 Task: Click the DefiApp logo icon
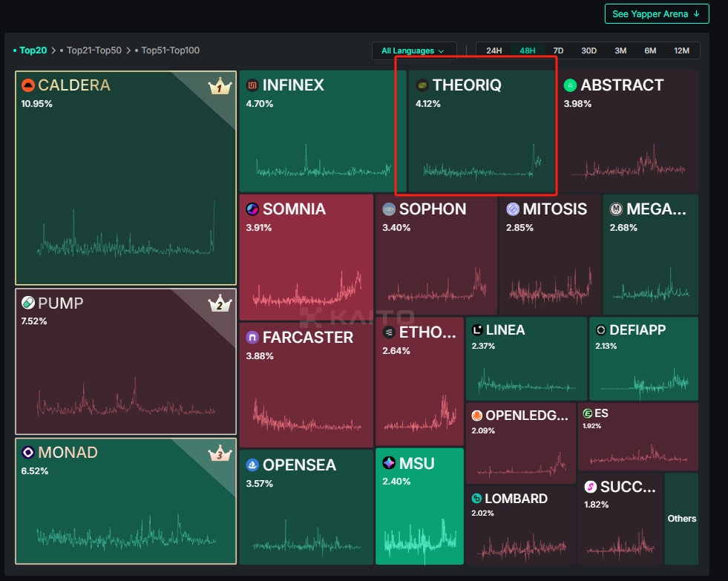[x=601, y=330]
